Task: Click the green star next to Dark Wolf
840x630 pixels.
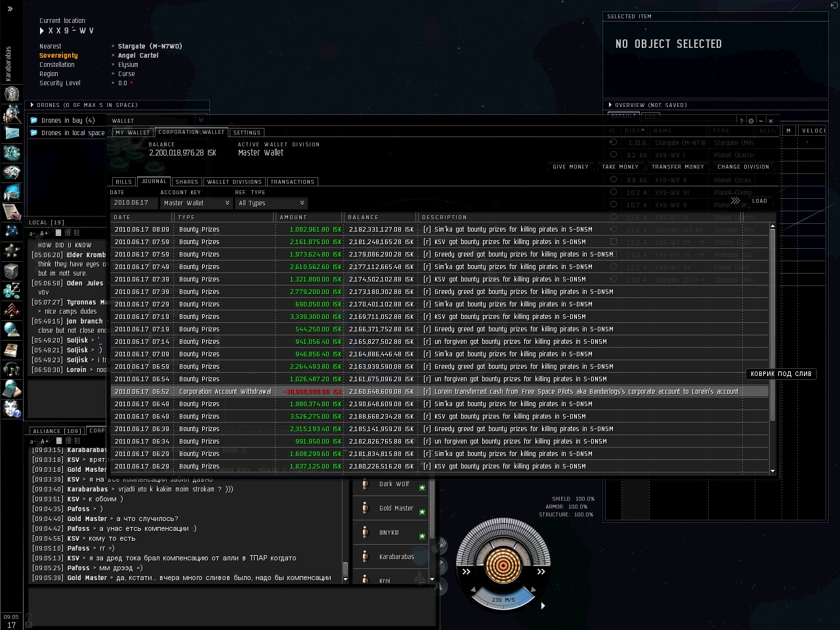Action: point(422,488)
